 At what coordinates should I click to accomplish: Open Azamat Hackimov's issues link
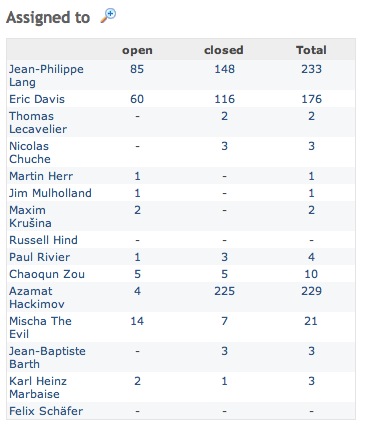(37, 297)
